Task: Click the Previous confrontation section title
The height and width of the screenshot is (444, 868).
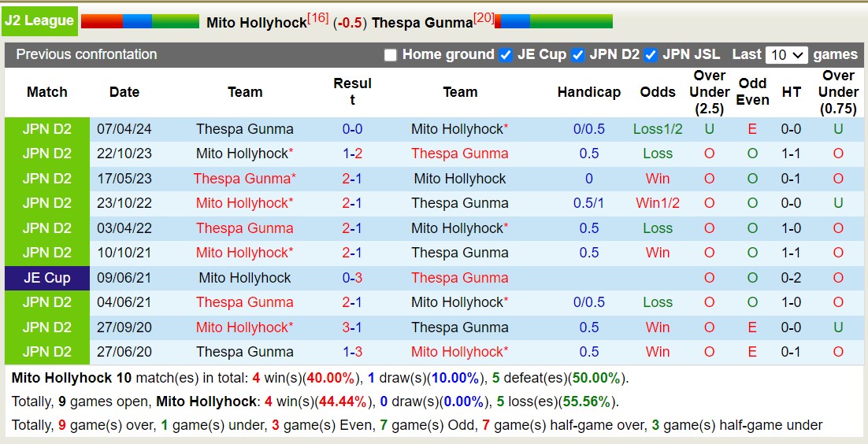Action: coord(87,54)
